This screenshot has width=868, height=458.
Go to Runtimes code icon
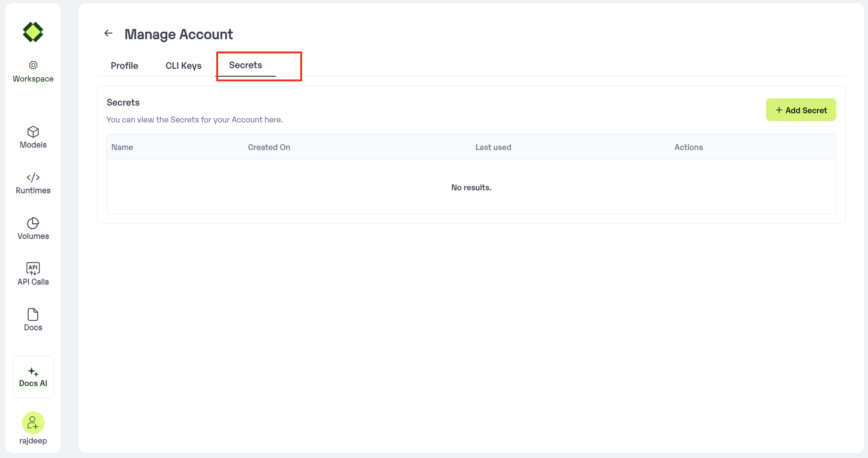tap(33, 177)
